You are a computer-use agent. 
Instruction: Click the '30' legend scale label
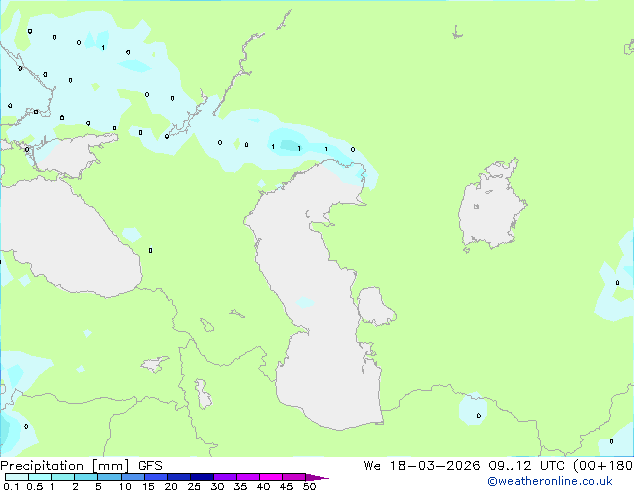point(217,486)
